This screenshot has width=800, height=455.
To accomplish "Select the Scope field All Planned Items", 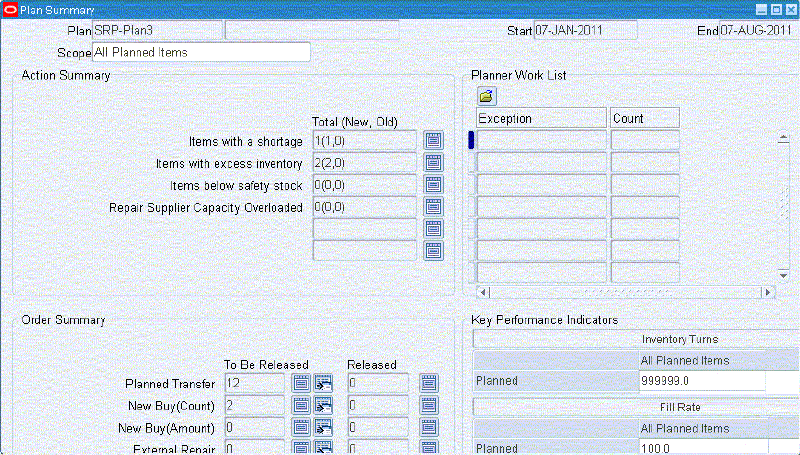I will 201,52.
